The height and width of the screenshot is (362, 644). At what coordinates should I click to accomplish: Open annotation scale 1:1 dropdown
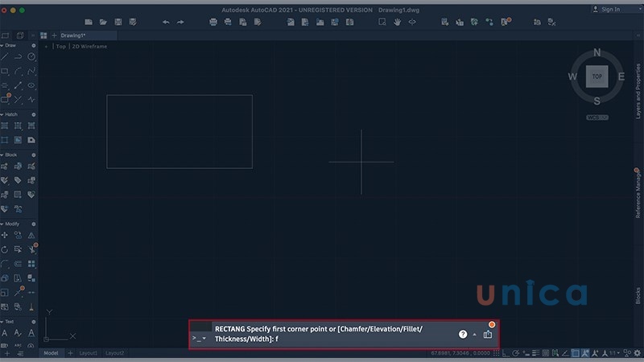coord(615,353)
